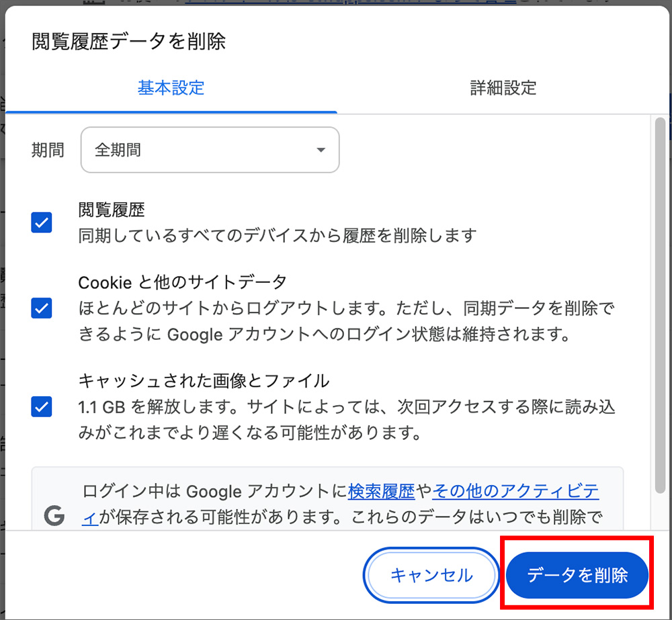
Task: Disable the キャッシュされた画像とファイル checkbox
Action: click(x=42, y=406)
